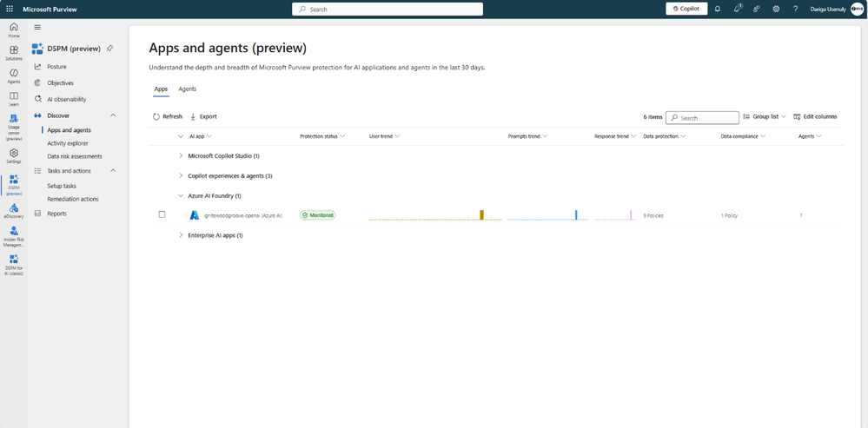Open Data risk assessments in navigation

(75, 156)
